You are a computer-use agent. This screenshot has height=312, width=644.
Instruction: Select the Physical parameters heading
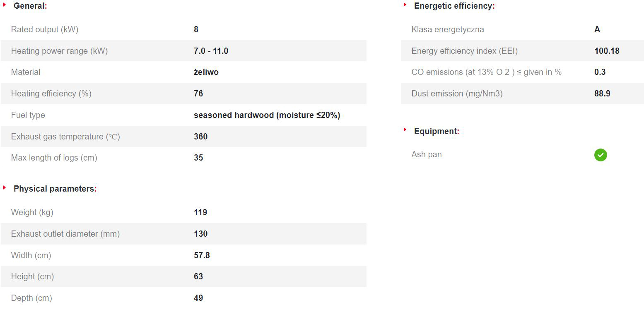[55, 189]
